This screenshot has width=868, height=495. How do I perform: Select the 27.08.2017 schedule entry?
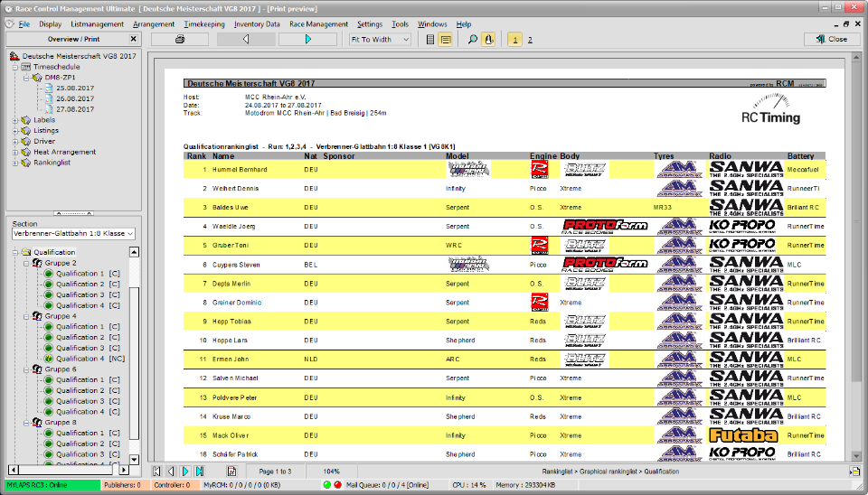point(75,109)
